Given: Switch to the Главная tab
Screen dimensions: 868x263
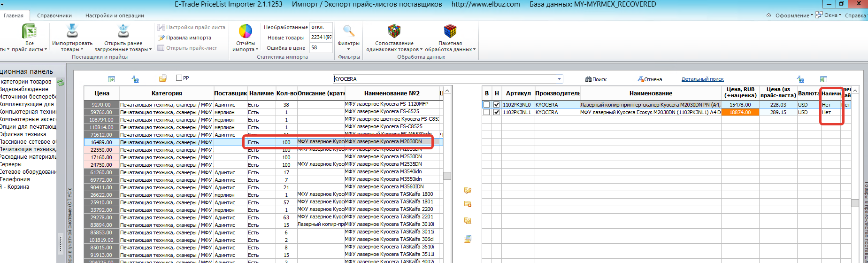Looking at the screenshot, I should click(14, 15).
